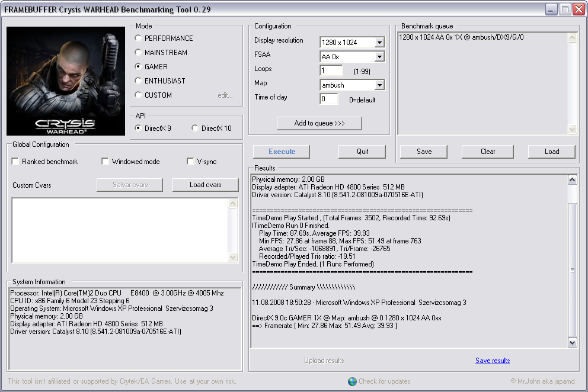Click the Time of day input field
The height and width of the screenshot is (392, 588).
[x=329, y=99]
